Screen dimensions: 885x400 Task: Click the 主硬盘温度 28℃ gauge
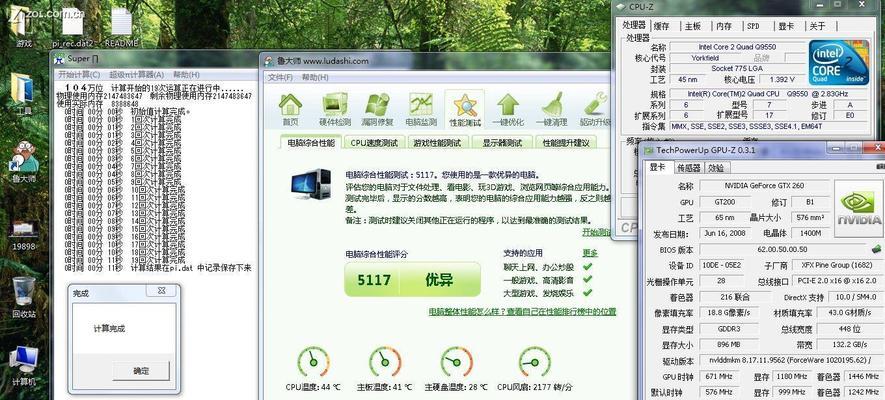point(457,362)
